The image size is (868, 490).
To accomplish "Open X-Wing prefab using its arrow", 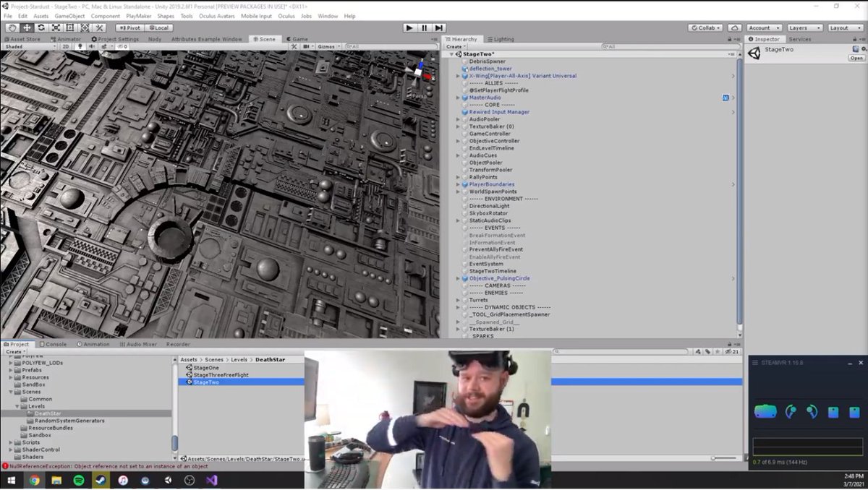I will [x=733, y=76].
